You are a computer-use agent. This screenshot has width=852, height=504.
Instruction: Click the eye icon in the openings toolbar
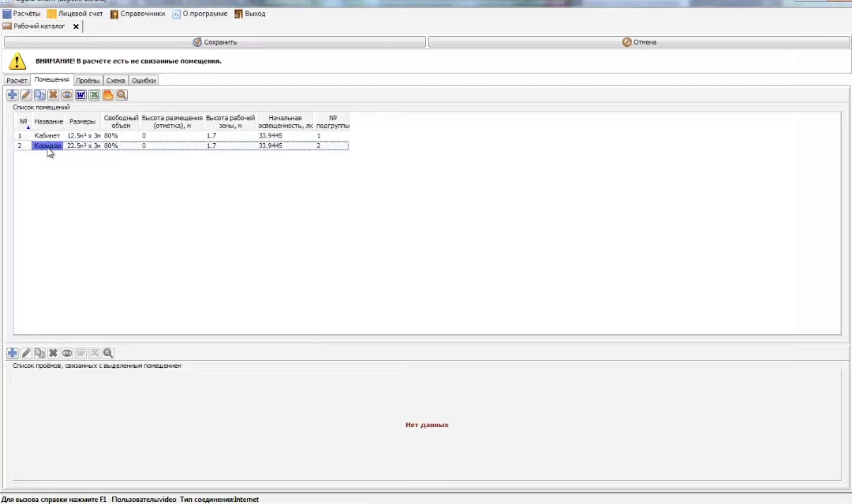(x=67, y=353)
